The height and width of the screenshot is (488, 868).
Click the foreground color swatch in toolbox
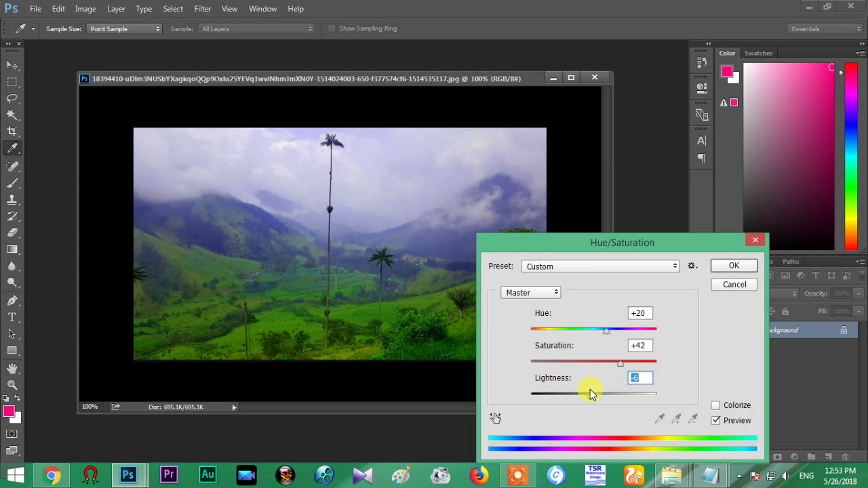(x=9, y=412)
